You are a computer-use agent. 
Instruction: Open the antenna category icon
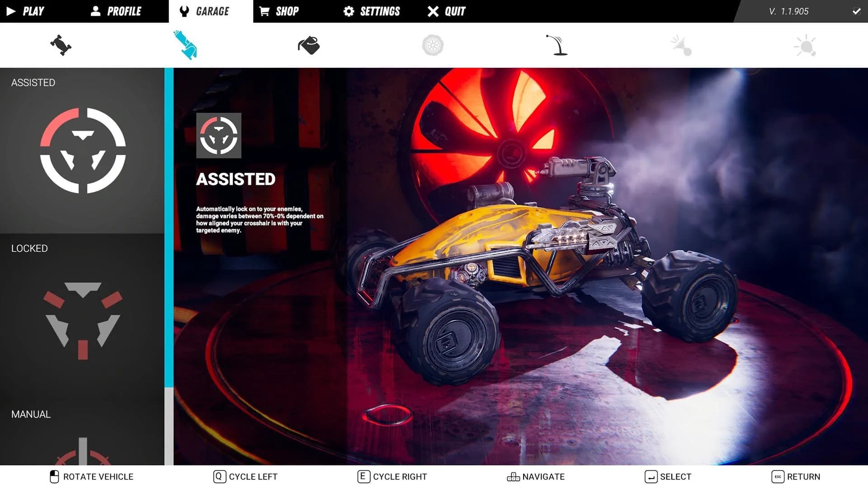[x=557, y=45]
